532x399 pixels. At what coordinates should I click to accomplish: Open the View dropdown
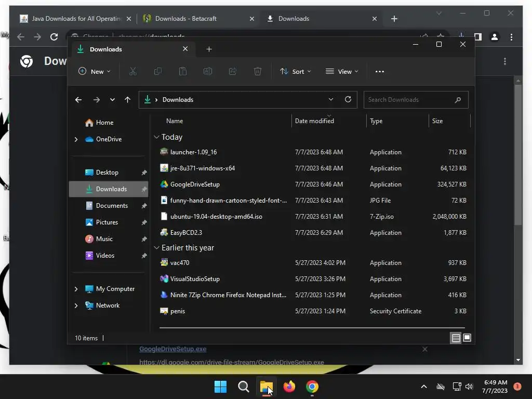[x=342, y=71]
